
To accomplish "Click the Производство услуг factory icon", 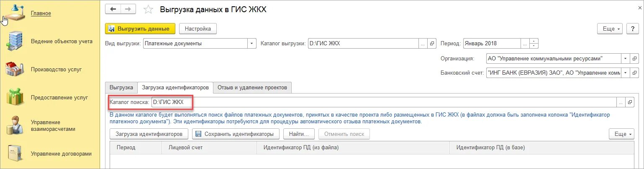I will pos(15,69).
